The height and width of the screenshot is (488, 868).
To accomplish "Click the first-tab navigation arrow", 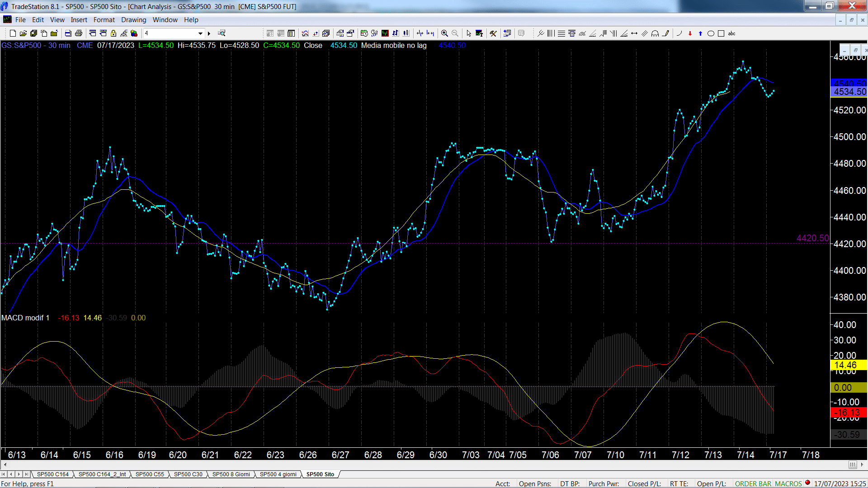I will [x=4, y=474].
